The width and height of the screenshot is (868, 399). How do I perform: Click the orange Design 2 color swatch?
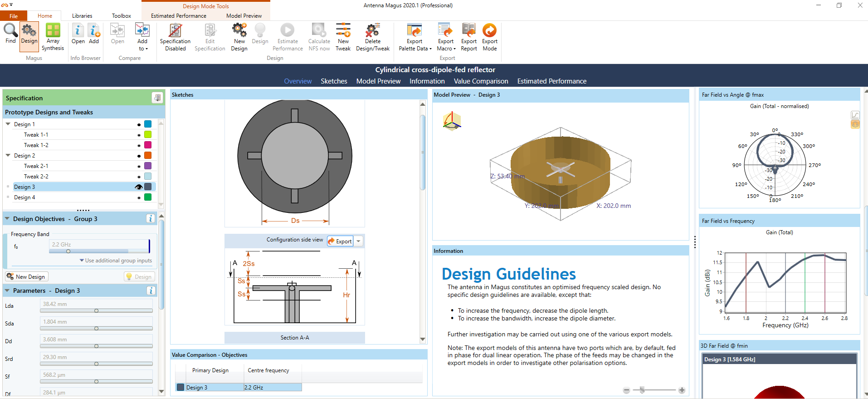click(x=148, y=156)
